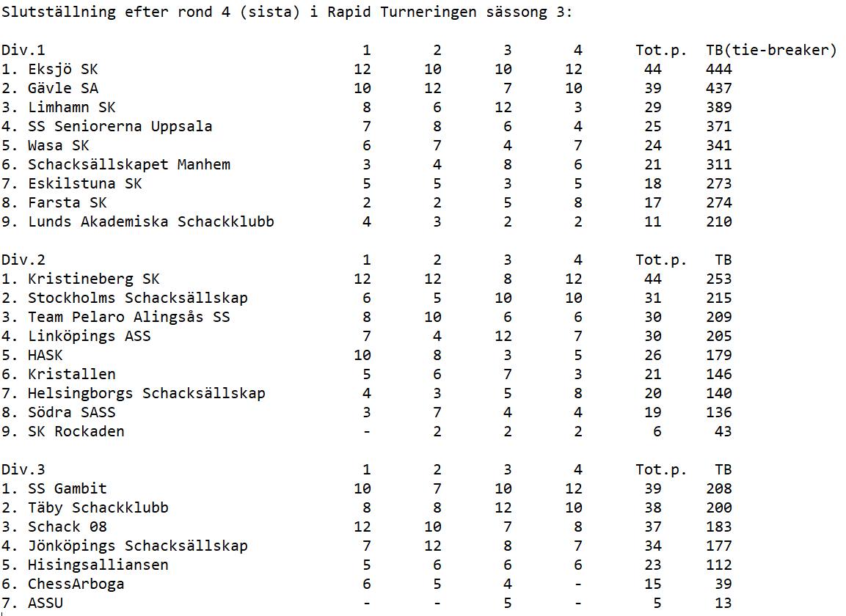This screenshot has height=616, width=846.
Task: Click the Eksjö SK team name
Action: tap(62, 69)
